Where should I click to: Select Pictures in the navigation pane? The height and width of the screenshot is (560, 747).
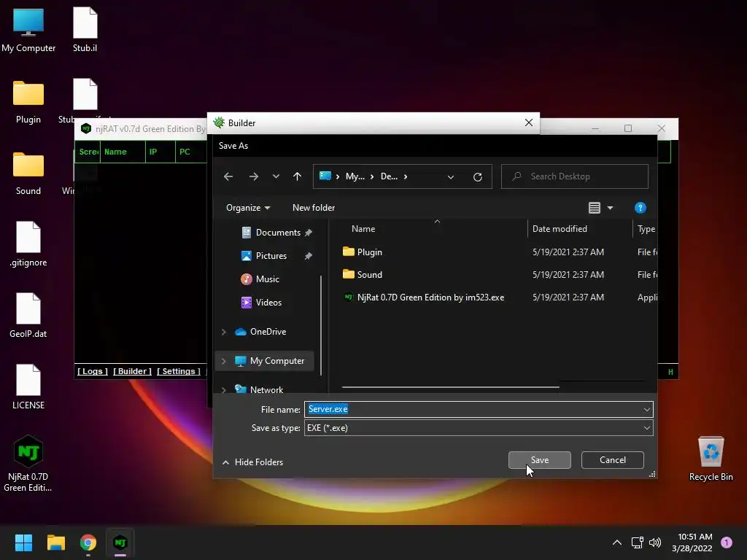coord(271,256)
